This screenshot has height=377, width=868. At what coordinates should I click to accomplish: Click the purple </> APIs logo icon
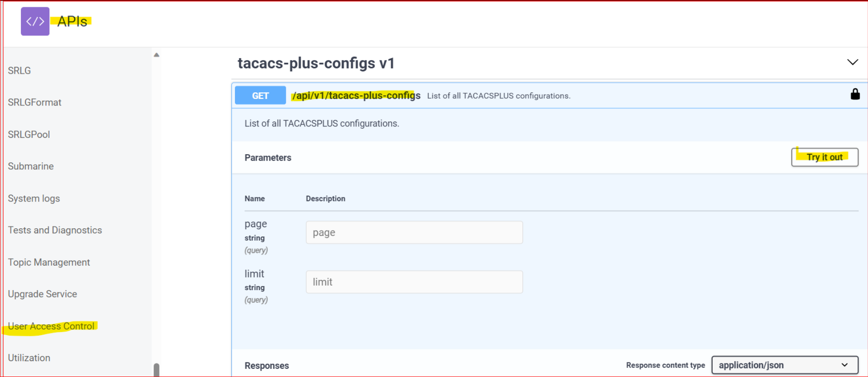[x=35, y=21]
